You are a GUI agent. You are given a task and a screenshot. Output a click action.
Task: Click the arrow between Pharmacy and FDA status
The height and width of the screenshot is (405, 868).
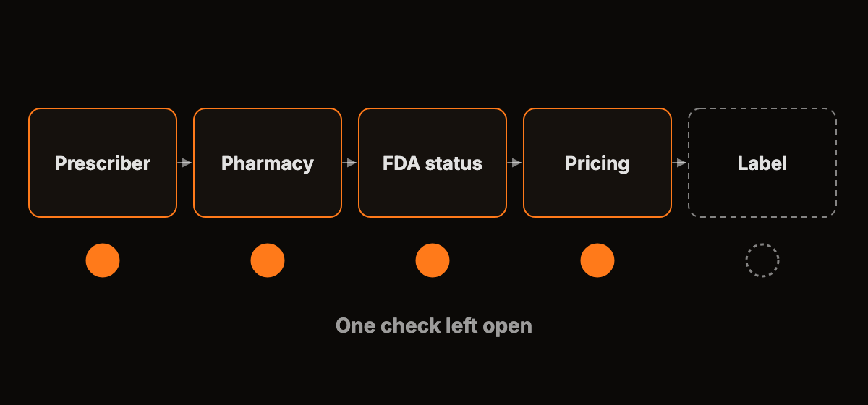click(x=350, y=163)
